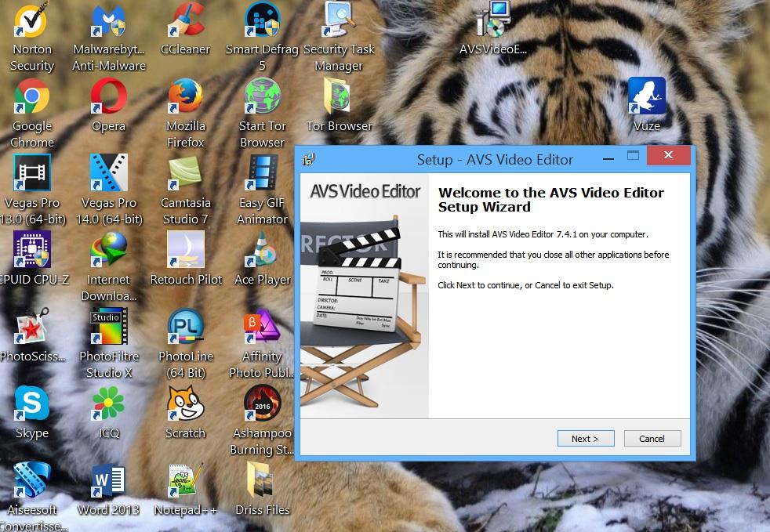Minimize the Setup - AVS Video Editor window
Viewport: 770px width, 532px height.
608,158
